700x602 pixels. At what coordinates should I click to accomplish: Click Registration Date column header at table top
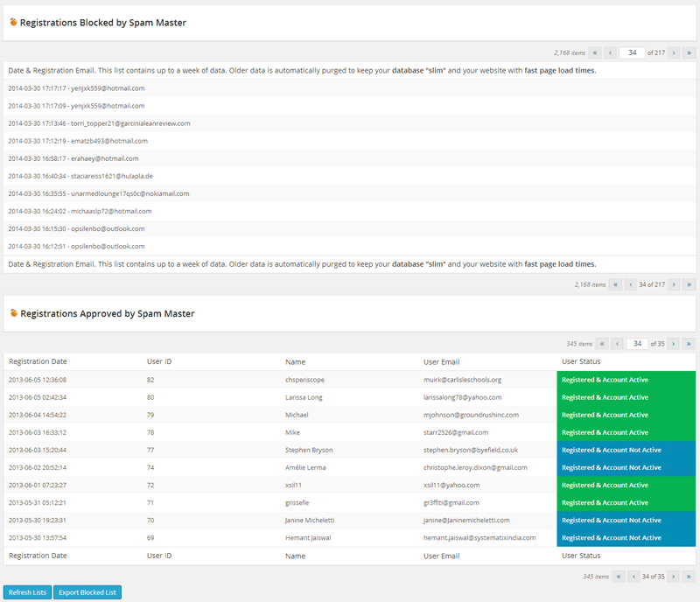coord(38,361)
